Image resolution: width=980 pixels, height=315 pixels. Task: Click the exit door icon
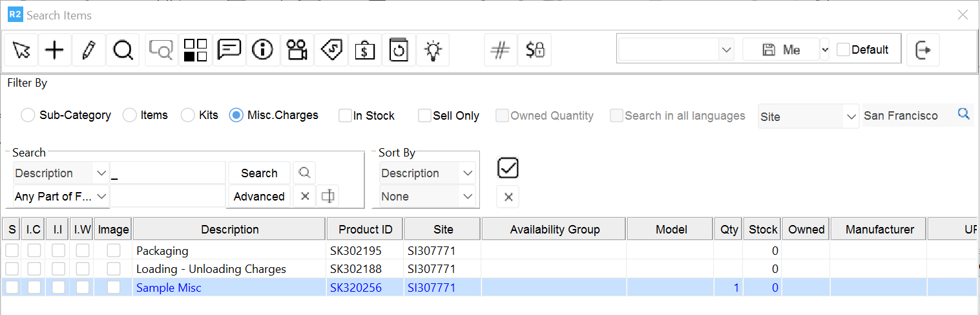(x=923, y=50)
